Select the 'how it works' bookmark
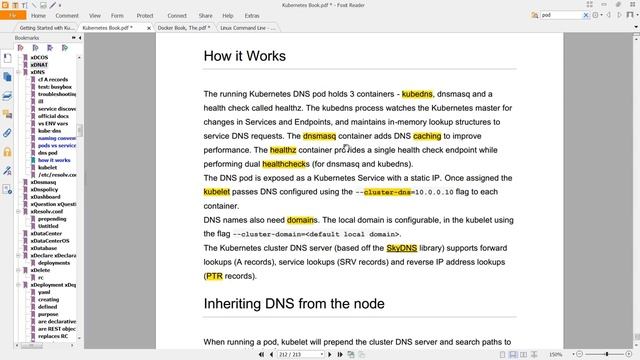Screen dimensions: 640x360 point(54,160)
